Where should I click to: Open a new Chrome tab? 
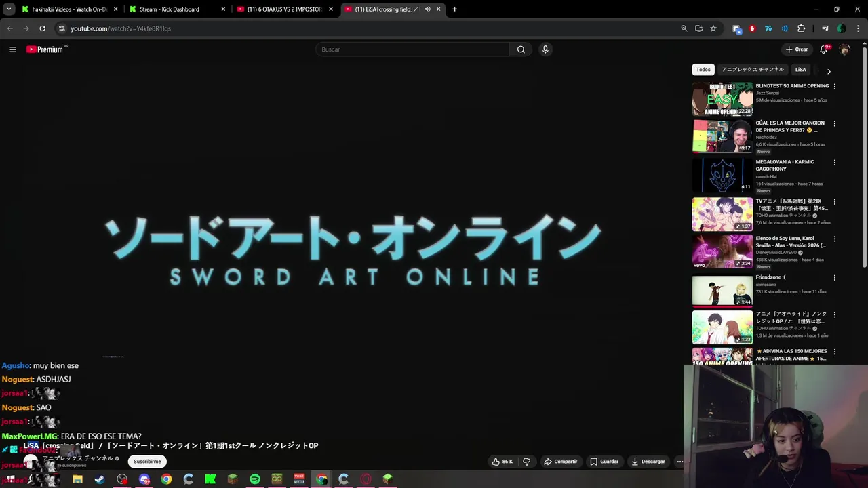[x=454, y=9]
